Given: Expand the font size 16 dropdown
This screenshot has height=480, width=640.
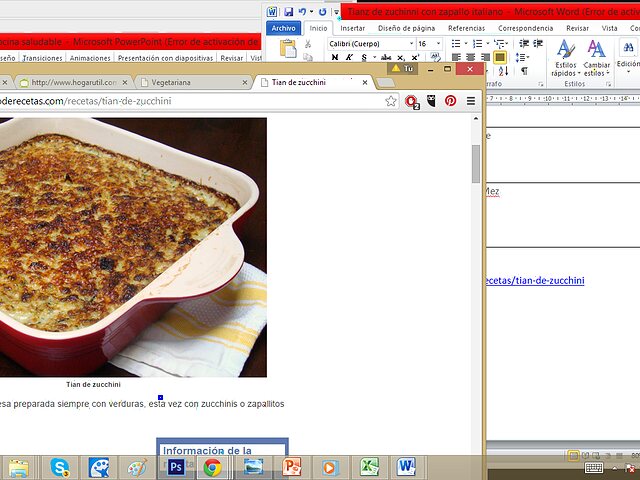Looking at the screenshot, I should pos(438,44).
